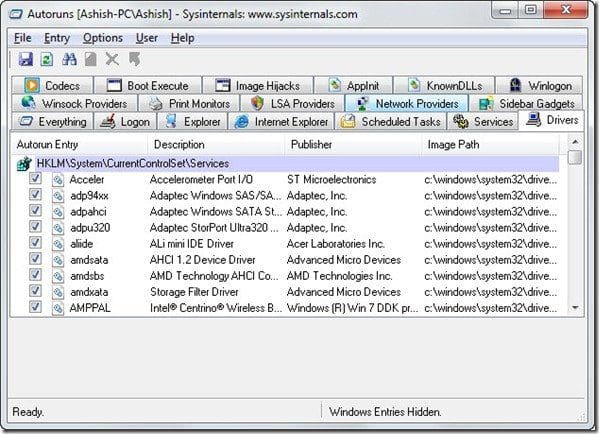Open the Help menu
This screenshot has width=599, height=434.
pyautogui.click(x=182, y=38)
